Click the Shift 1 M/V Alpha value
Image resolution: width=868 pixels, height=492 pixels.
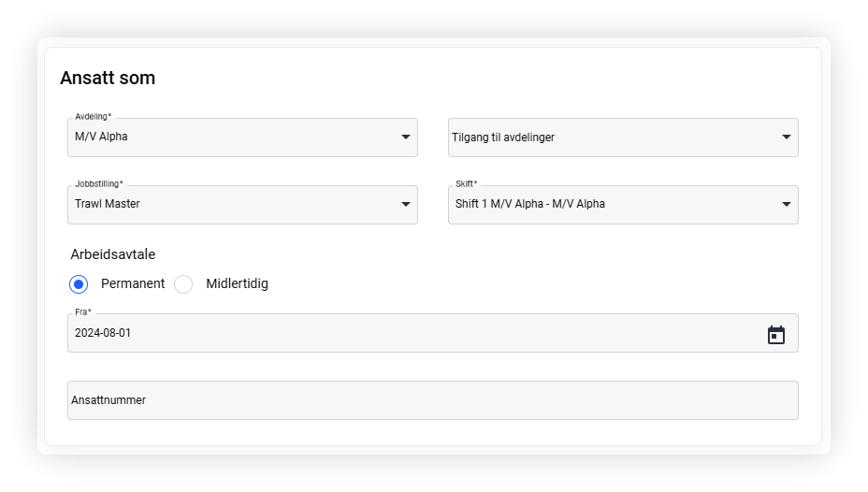(x=529, y=204)
